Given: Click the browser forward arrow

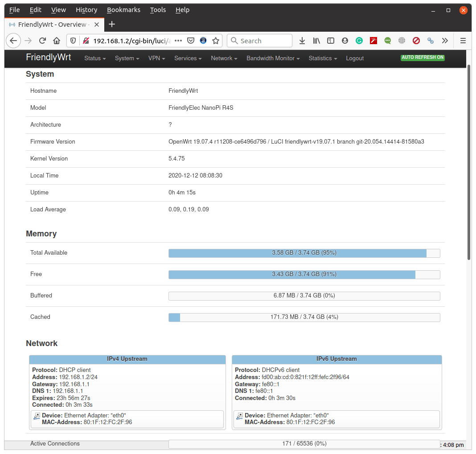Looking at the screenshot, I should point(28,41).
